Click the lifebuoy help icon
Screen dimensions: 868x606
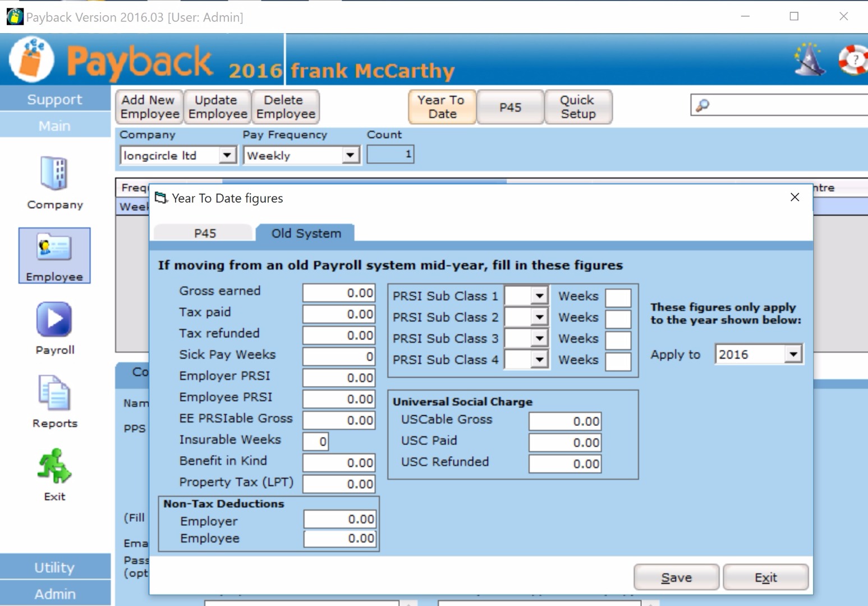pyautogui.click(x=853, y=59)
